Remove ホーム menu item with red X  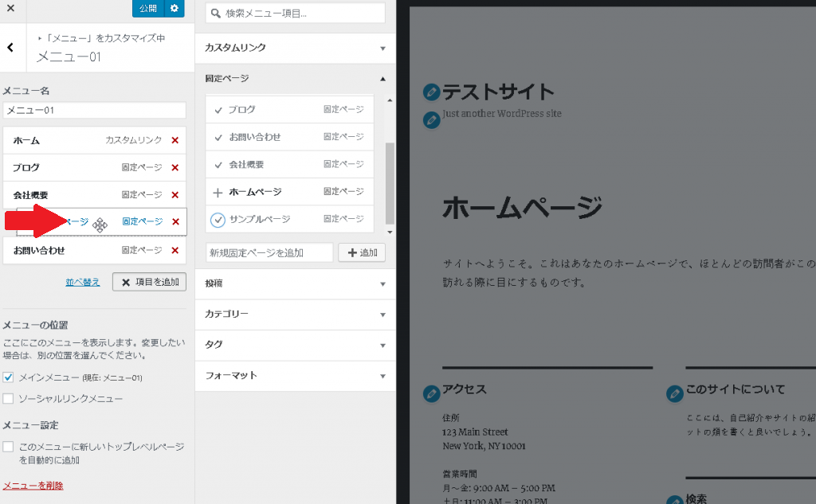[175, 140]
